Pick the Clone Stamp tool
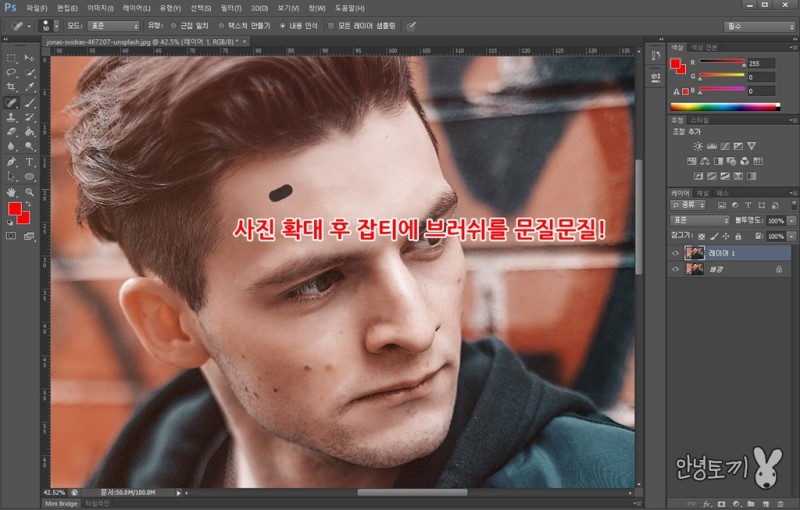The width and height of the screenshot is (800, 510). coord(11,117)
